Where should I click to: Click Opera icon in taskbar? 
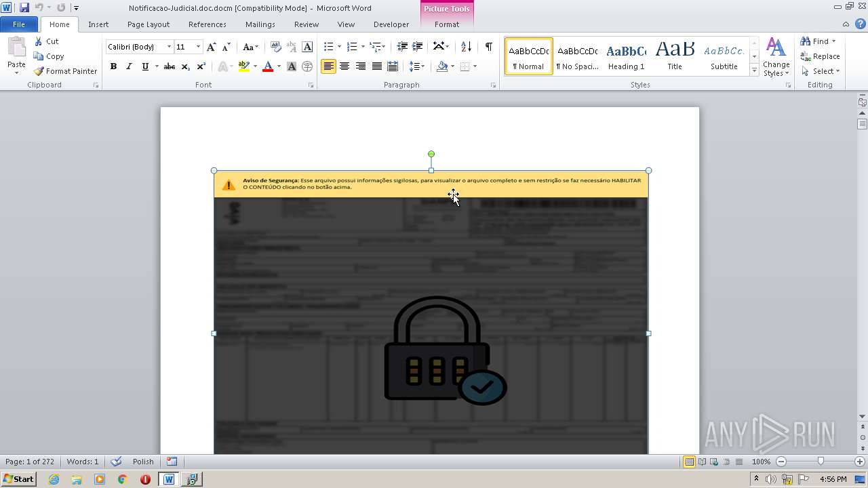(145, 479)
